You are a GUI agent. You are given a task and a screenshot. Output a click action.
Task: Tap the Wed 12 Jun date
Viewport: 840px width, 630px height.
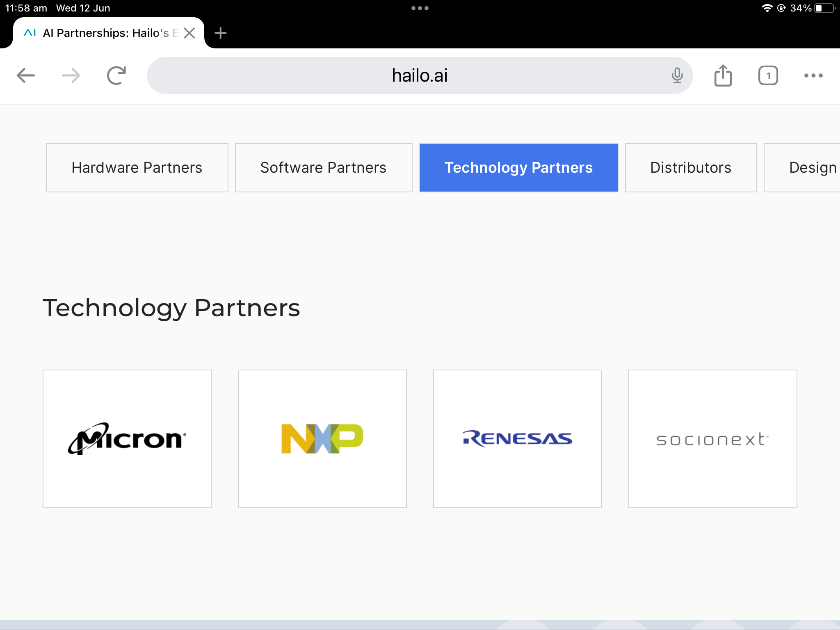pos(83,8)
